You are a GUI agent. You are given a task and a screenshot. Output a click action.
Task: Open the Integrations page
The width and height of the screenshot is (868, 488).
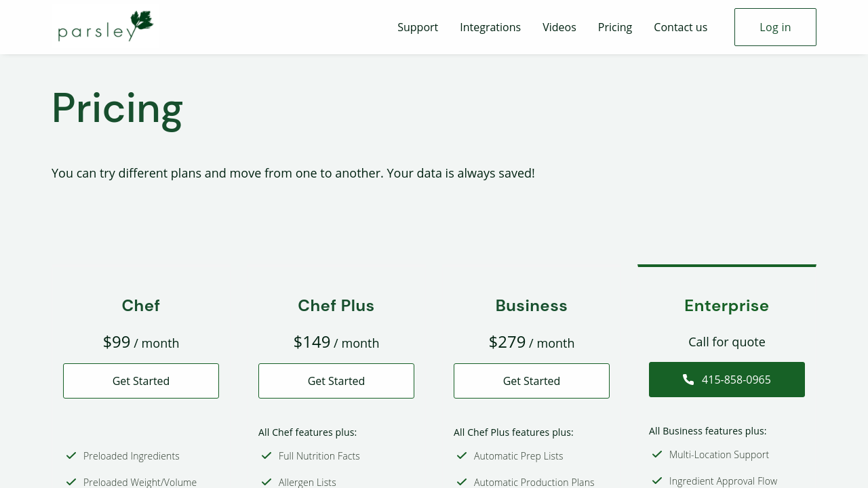click(x=490, y=27)
